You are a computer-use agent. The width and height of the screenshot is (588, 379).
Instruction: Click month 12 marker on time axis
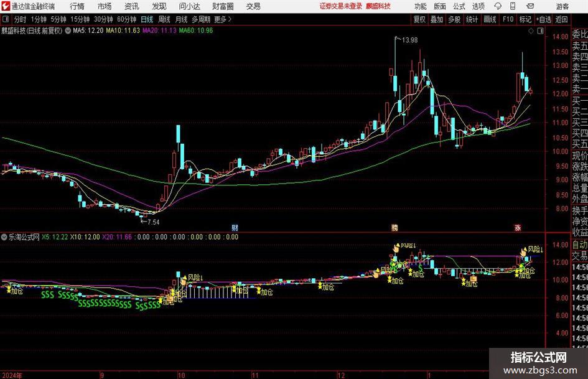(x=340, y=375)
